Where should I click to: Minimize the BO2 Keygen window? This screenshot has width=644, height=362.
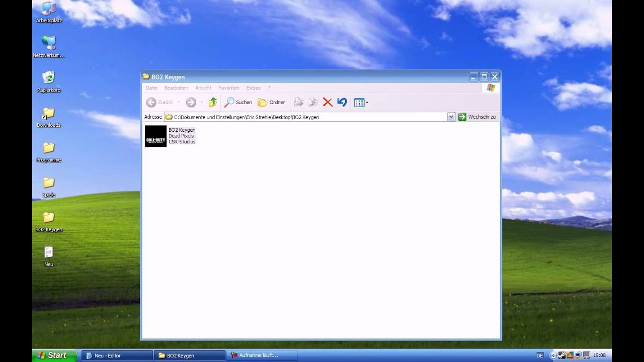pyautogui.click(x=473, y=76)
